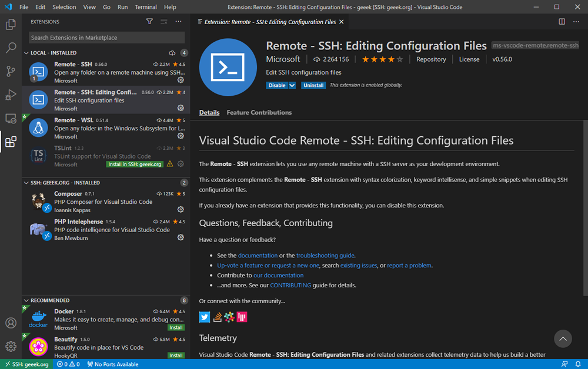Open the Stack Overflow community icon
Image resolution: width=588 pixels, height=369 pixels.
[x=217, y=317]
